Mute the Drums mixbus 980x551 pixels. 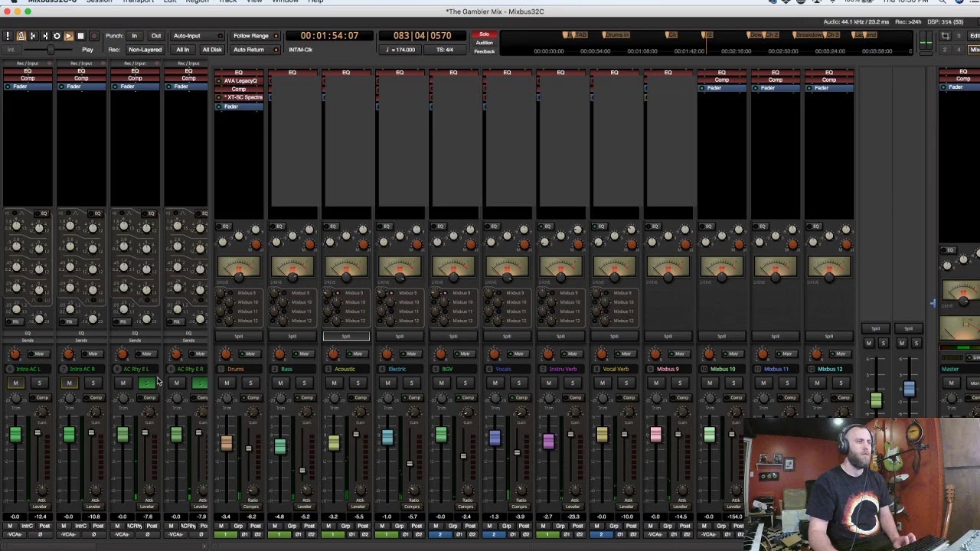pyautogui.click(x=227, y=383)
